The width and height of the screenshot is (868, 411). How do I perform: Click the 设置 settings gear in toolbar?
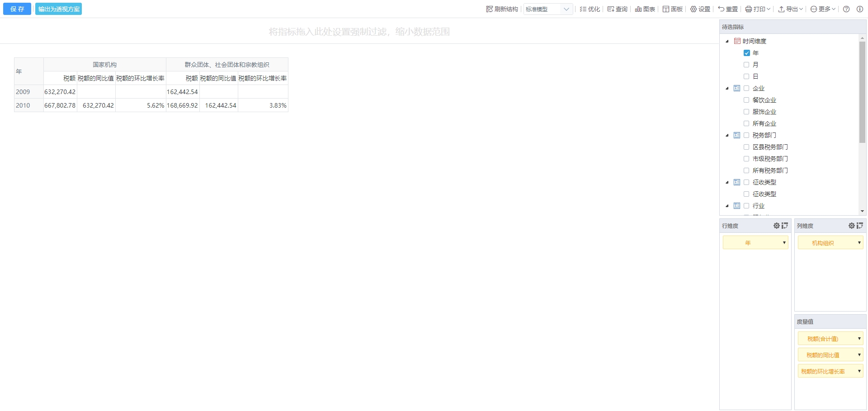pos(700,9)
